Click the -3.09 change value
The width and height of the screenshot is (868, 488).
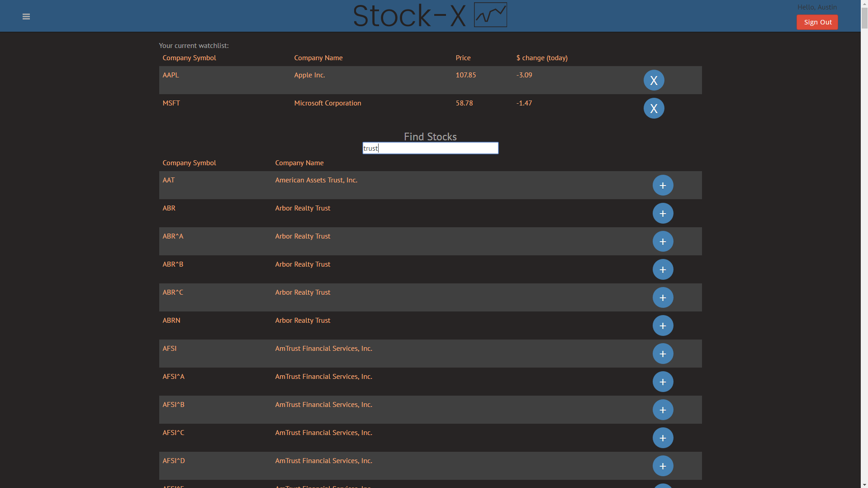(x=524, y=75)
